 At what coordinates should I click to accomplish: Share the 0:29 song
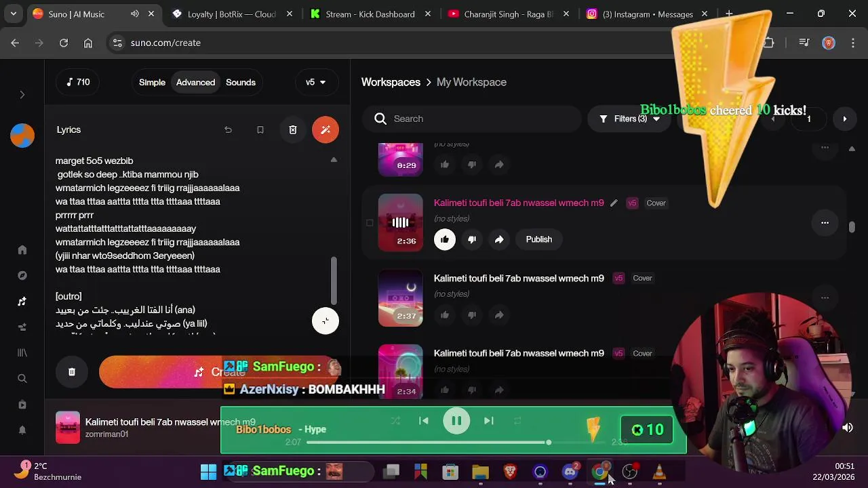(x=499, y=164)
